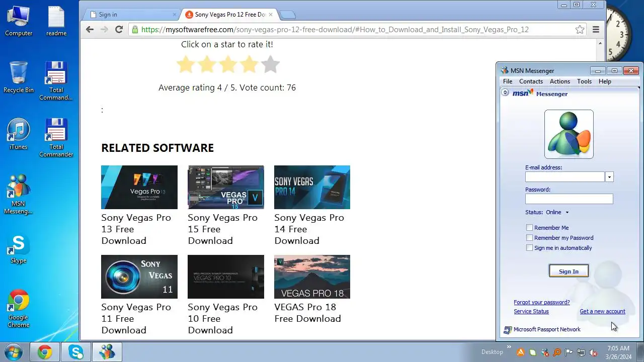Open the Help menu in MSN Messenger
Viewport: 644px width, 362px height.
[605, 81]
